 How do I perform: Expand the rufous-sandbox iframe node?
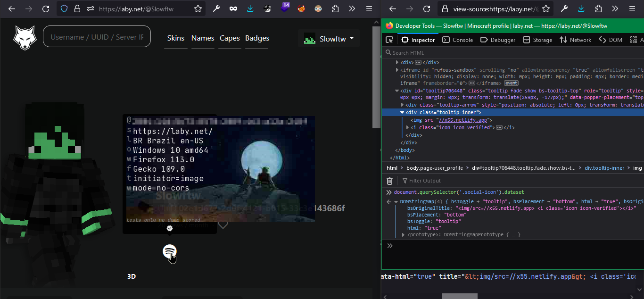pyautogui.click(x=397, y=70)
